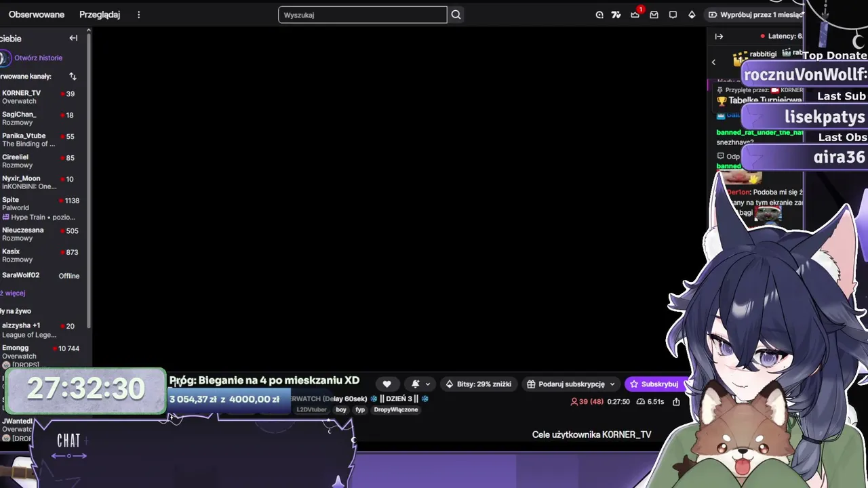Viewport: 868px width, 488px height.
Task: Click Cele użytkownika KORNER_TV text
Action: point(591,434)
